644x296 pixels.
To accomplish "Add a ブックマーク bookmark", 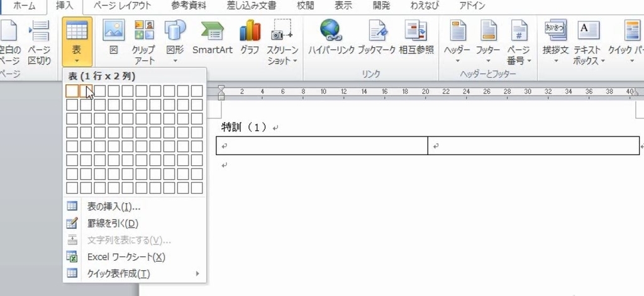I will (x=376, y=38).
